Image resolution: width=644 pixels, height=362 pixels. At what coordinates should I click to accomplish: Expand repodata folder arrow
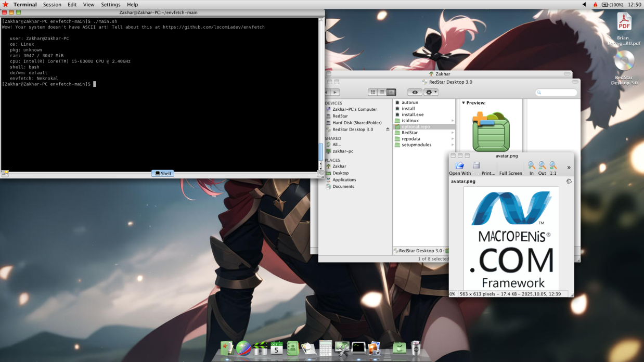453,139
